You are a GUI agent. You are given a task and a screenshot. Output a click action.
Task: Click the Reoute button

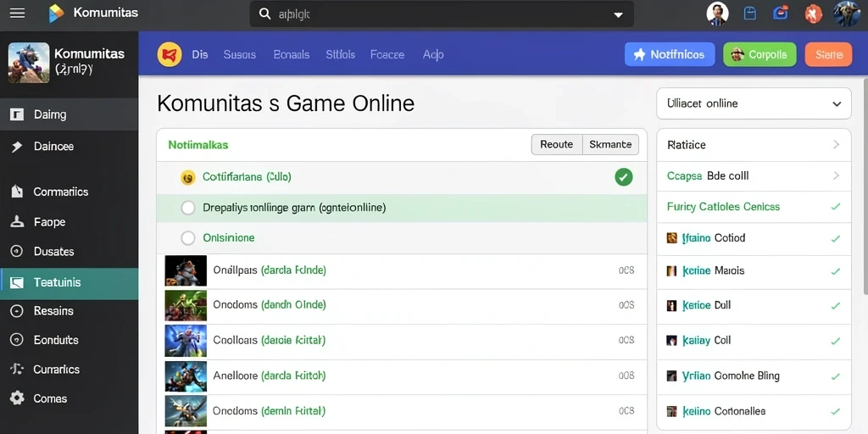(x=556, y=144)
